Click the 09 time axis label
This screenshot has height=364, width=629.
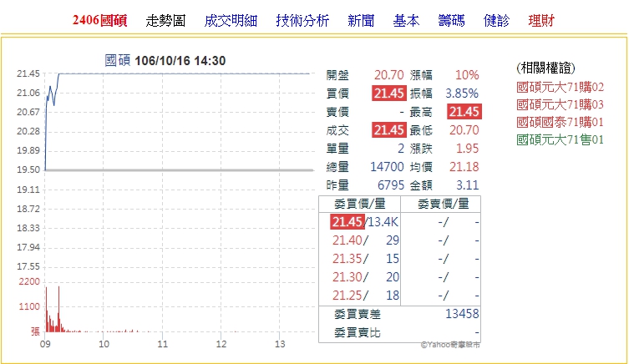[45, 344]
